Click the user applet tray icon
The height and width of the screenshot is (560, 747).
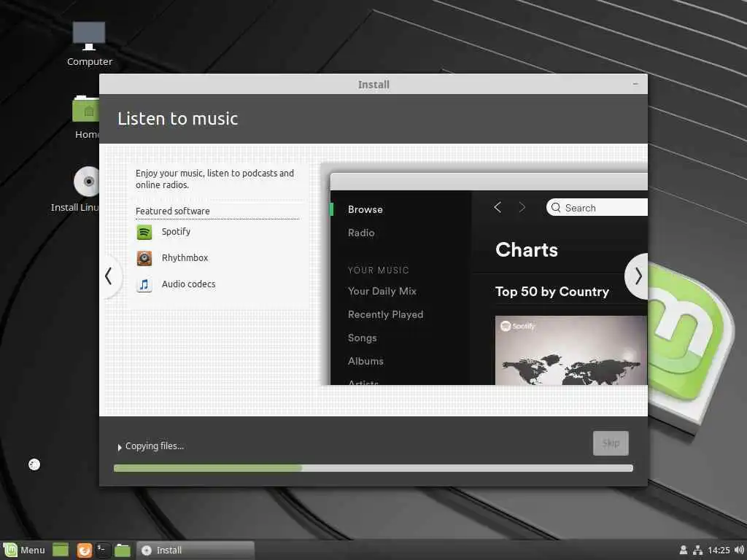pyautogui.click(x=683, y=550)
